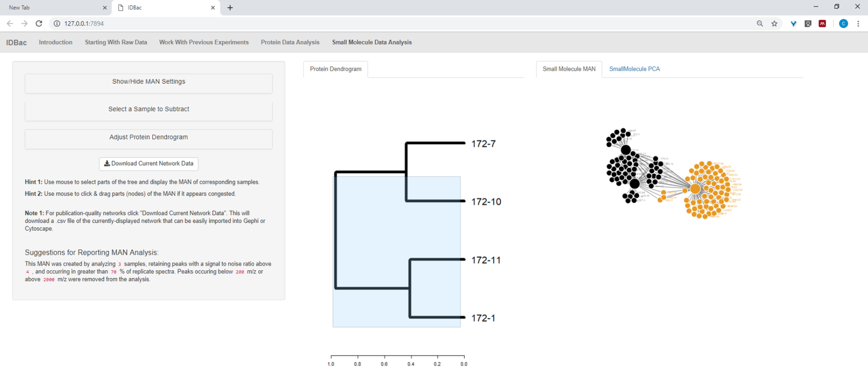Click the blue profile avatar icon
The height and width of the screenshot is (389, 868).
[x=843, y=24]
